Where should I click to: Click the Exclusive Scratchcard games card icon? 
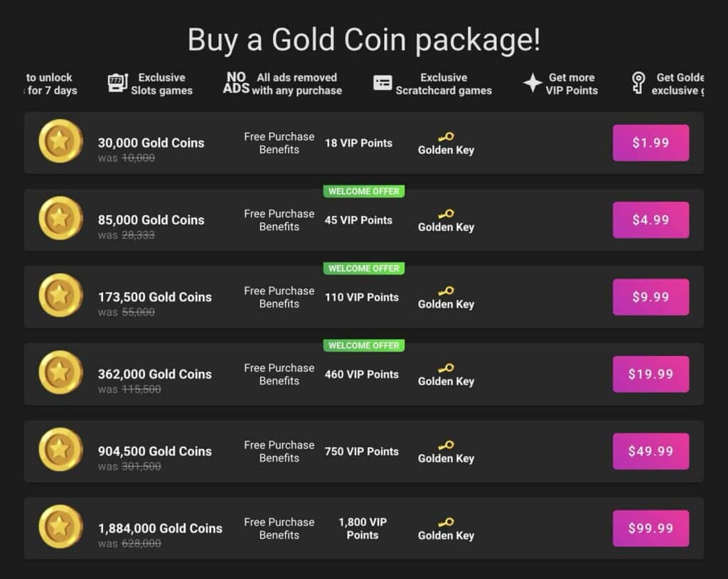pyautogui.click(x=382, y=83)
